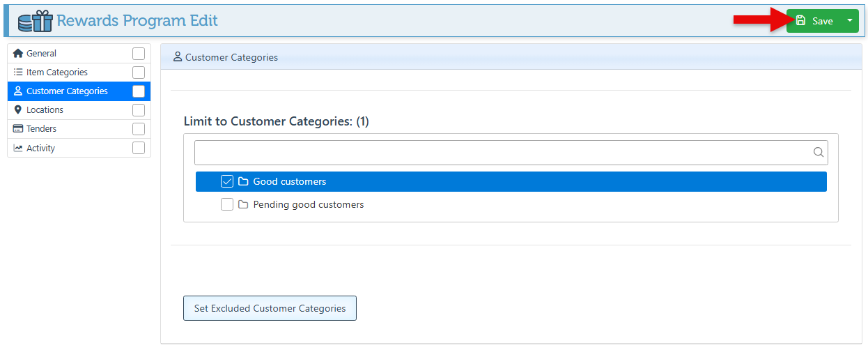This screenshot has width=868, height=350.
Task: Select the Pending good customers row
Action: 308,205
